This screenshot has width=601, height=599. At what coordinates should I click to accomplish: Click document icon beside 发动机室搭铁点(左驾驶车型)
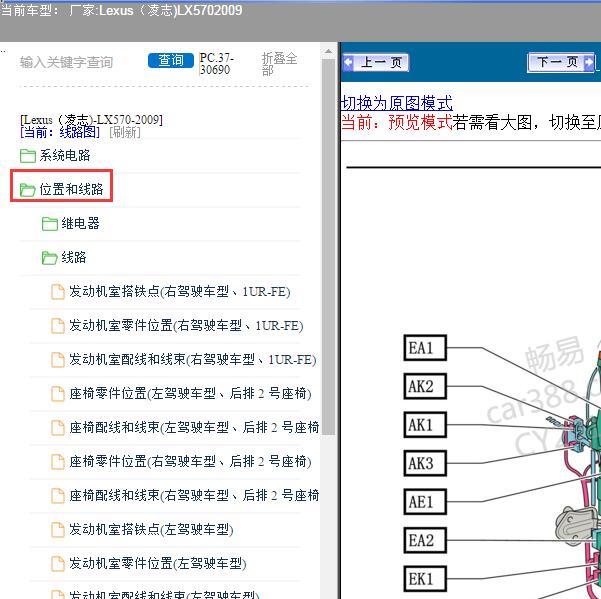coord(58,530)
